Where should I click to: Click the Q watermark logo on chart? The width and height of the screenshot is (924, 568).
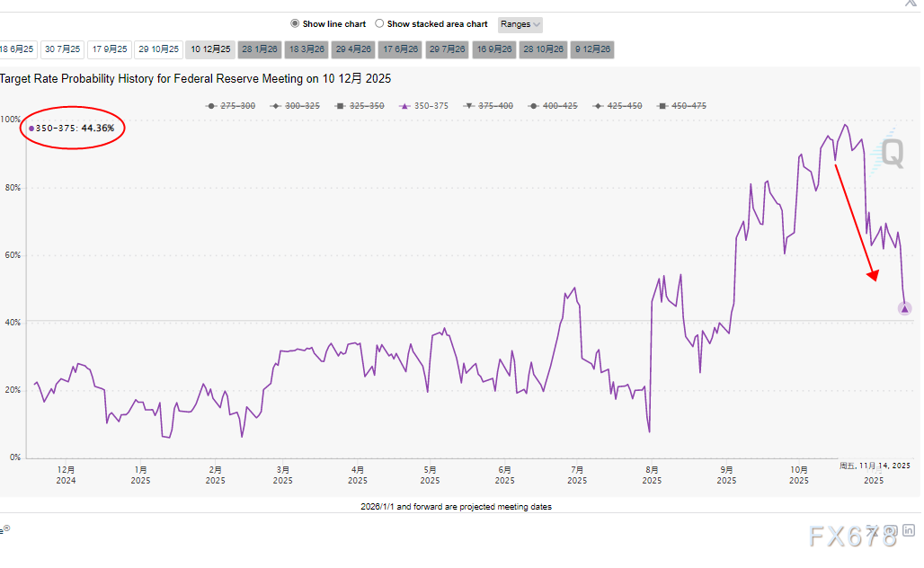pyautogui.click(x=892, y=153)
